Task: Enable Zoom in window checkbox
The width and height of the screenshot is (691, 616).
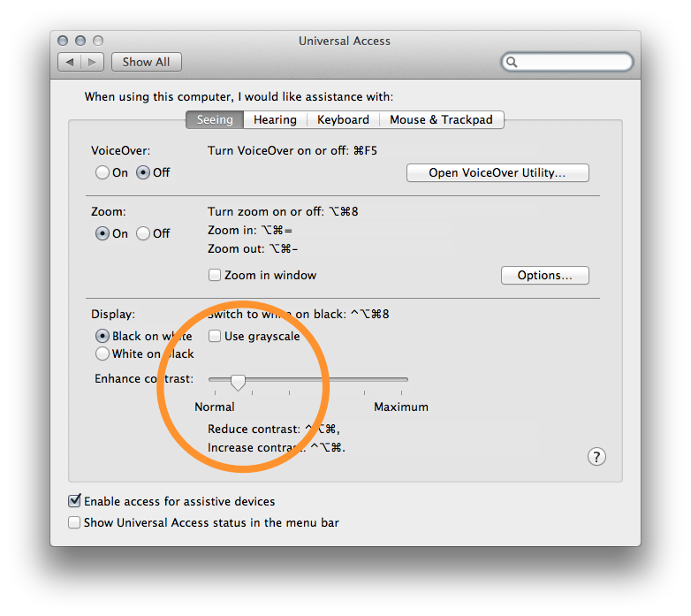Action: [215, 275]
